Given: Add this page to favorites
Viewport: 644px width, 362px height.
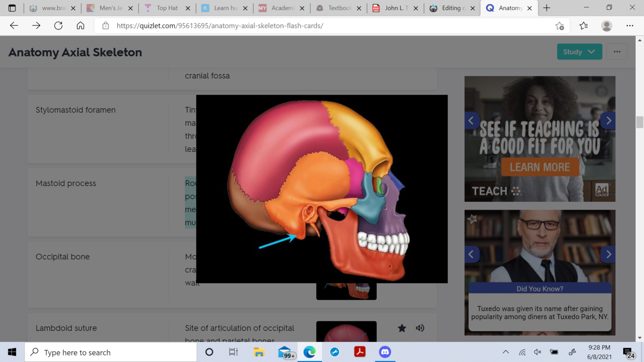Looking at the screenshot, I should click(x=560, y=26).
